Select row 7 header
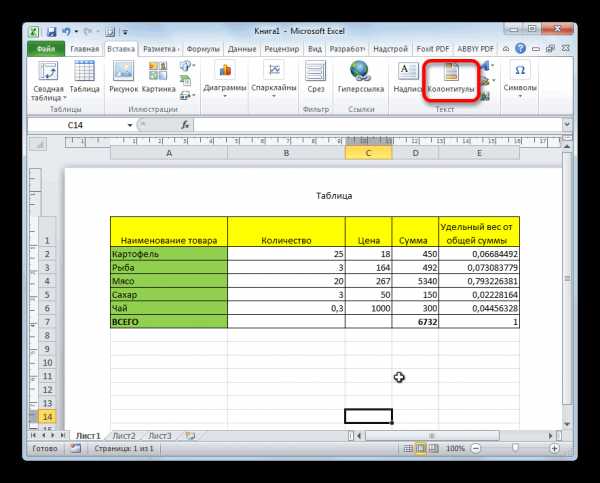The image size is (600, 483). click(47, 321)
